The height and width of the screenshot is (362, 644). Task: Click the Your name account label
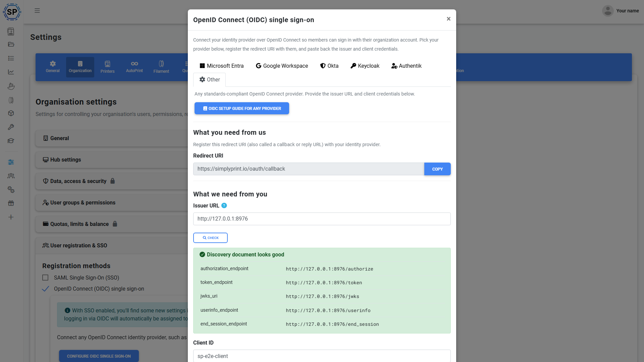tap(627, 11)
